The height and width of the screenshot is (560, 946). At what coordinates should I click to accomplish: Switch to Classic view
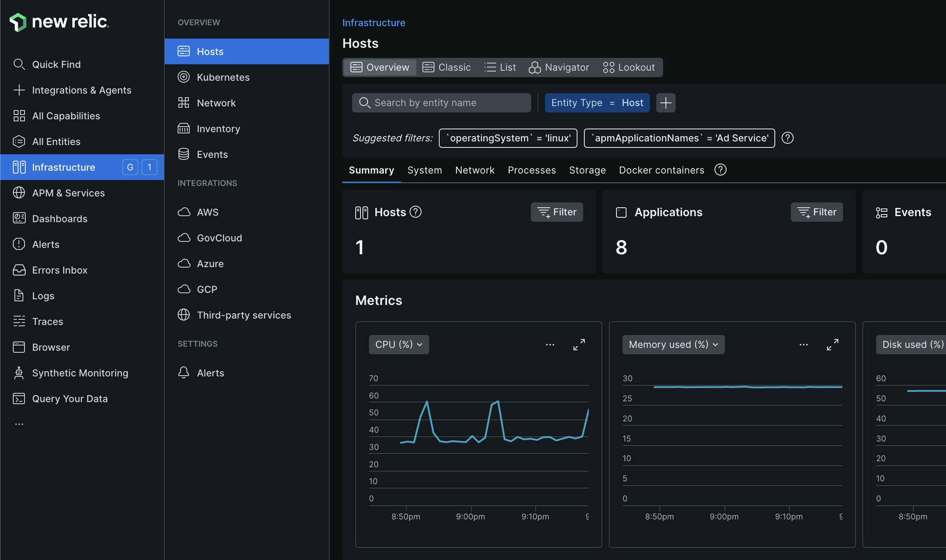[x=446, y=67]
